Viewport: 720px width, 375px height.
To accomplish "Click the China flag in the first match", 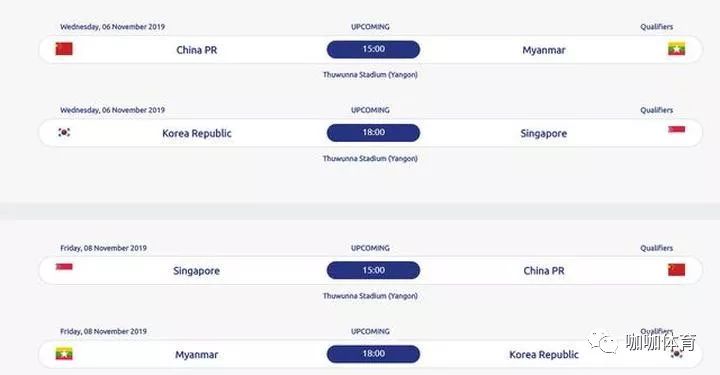I will pyautogui.click(x=64, y=49).
